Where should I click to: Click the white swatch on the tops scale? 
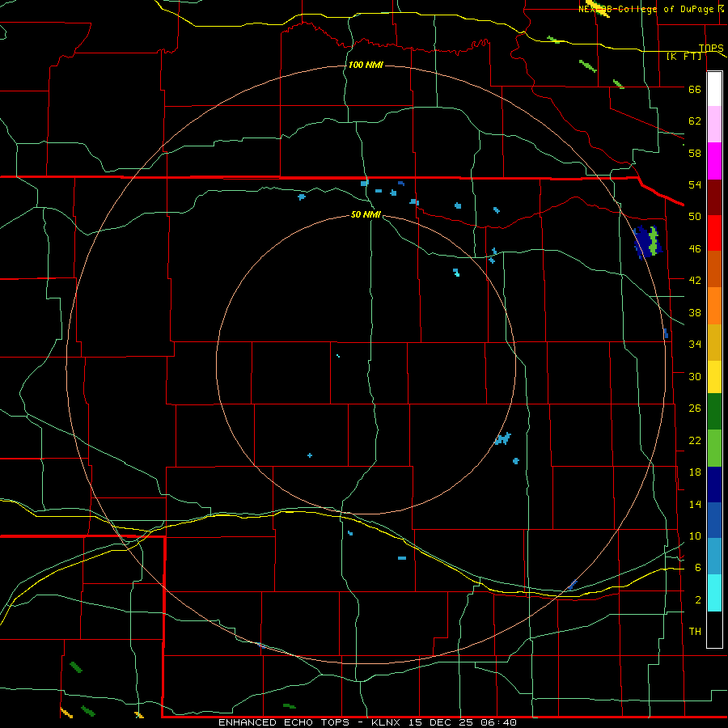[x=714, y=89]
